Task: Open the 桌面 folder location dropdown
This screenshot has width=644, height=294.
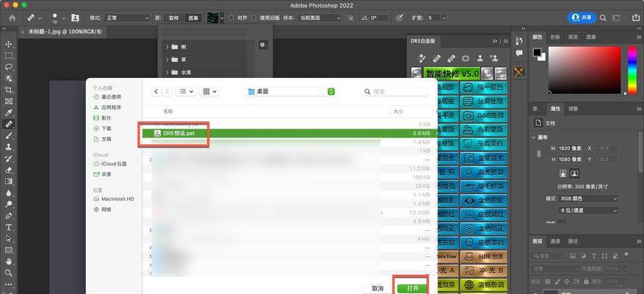Action: [x=290, y=92]
